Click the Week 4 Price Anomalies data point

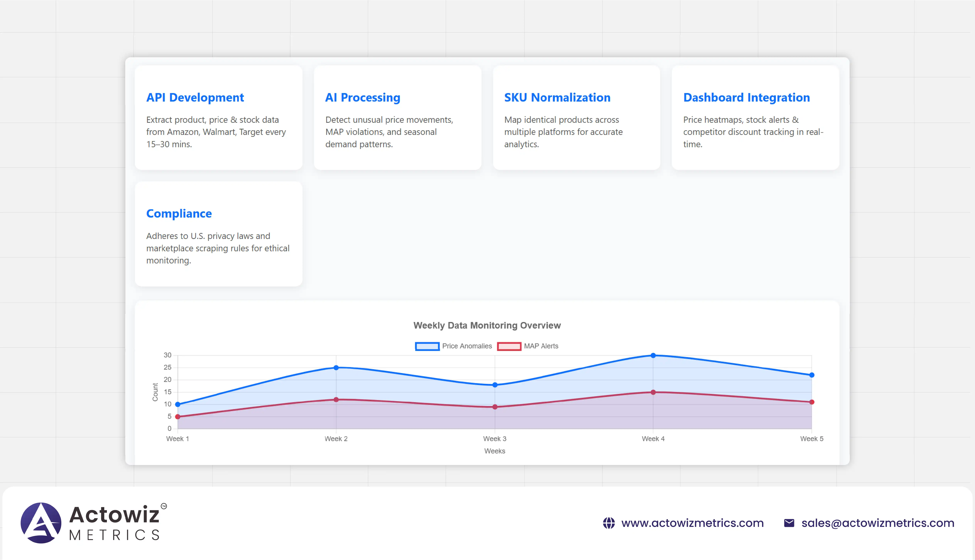click(653, 355)
